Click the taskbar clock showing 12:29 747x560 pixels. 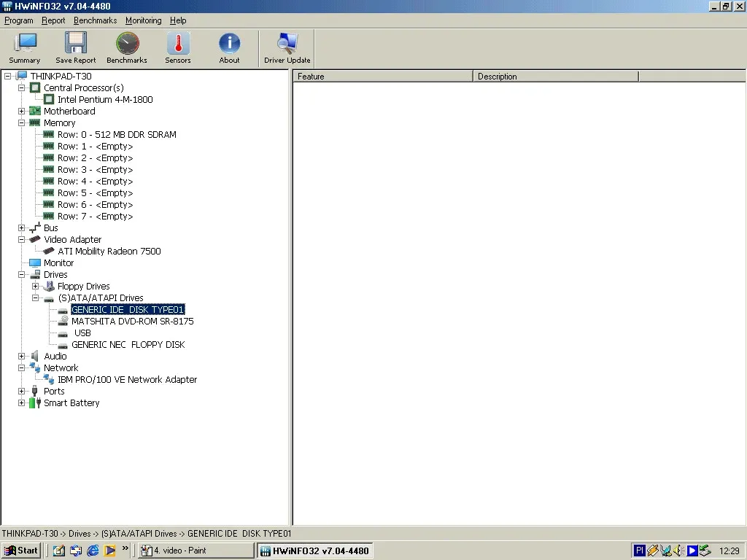click(x=729, y=551)
